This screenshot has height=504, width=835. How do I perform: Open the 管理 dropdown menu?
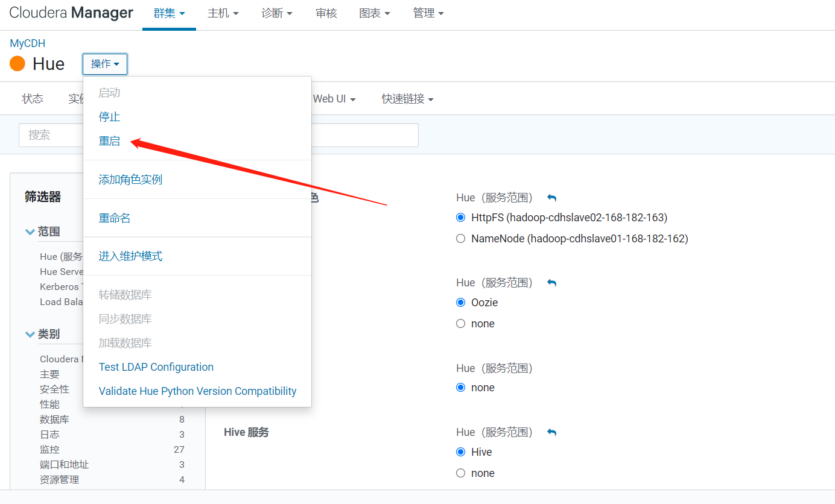coord(428,13)
